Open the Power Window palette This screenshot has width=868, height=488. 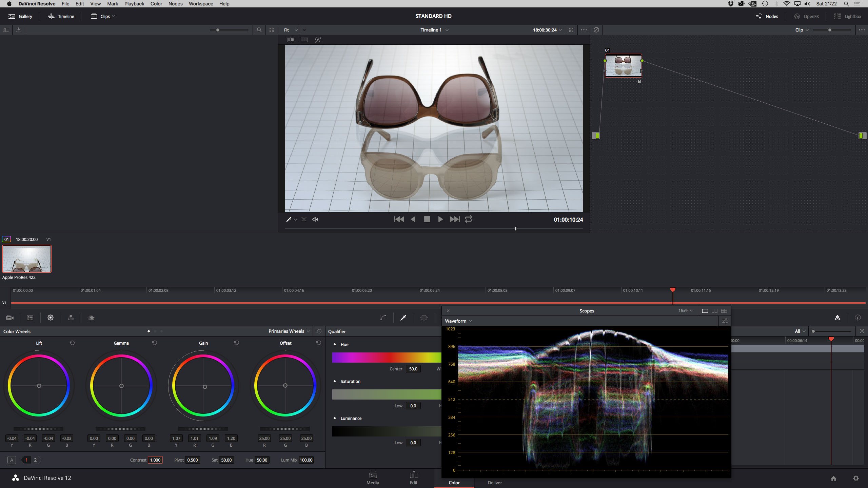coord(424,318)
